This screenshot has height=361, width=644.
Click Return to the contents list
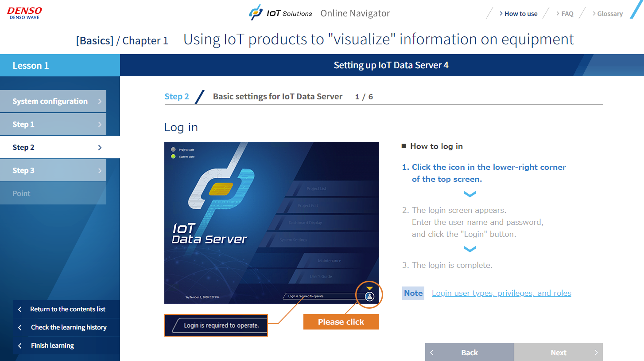[66, 309]
